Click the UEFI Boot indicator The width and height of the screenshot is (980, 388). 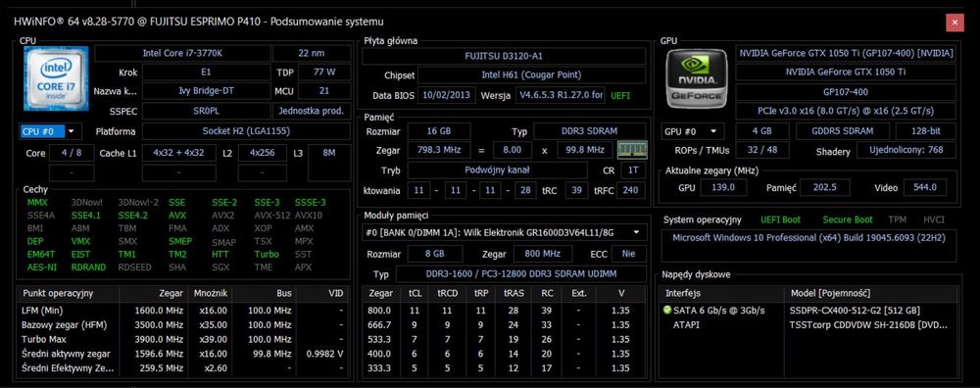point(780,219)
